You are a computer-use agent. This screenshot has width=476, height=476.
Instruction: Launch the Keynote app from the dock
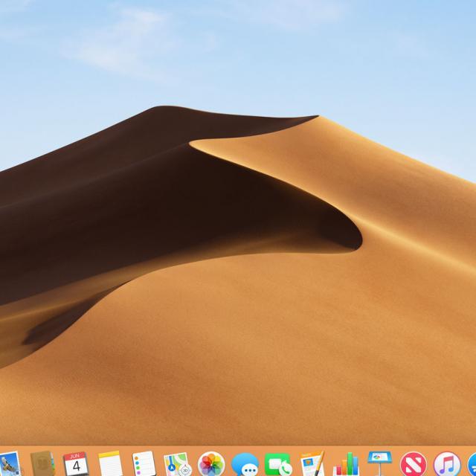[x=379, y=464]
